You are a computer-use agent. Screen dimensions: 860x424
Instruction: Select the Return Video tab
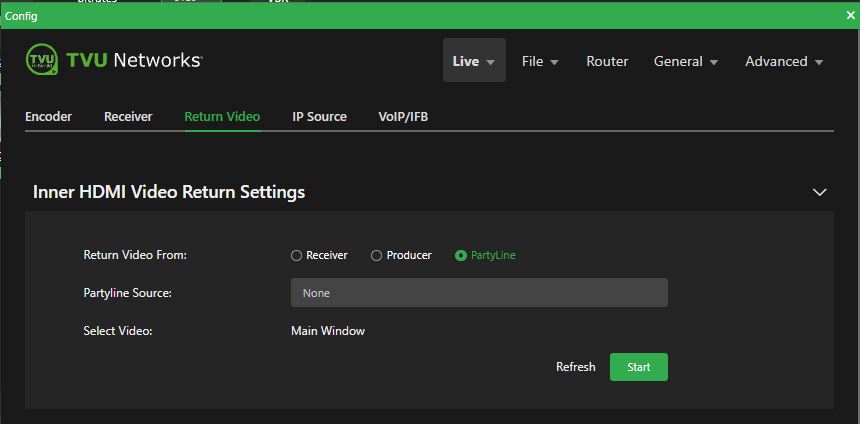[222, 117]
